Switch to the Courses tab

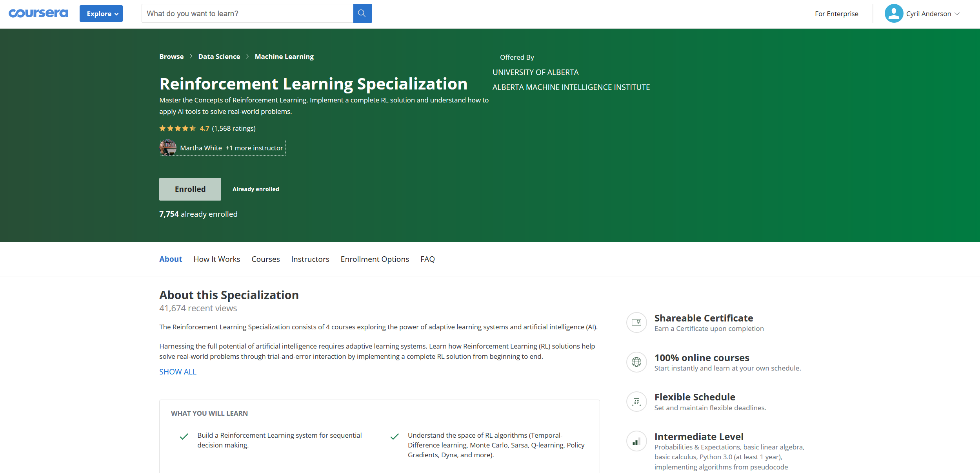265,259
